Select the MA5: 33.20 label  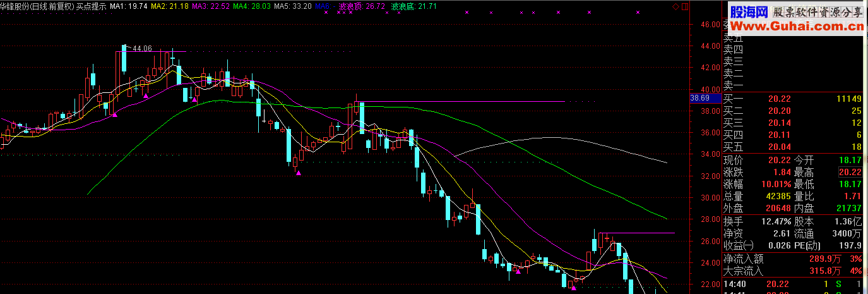(x=293, y=6)
